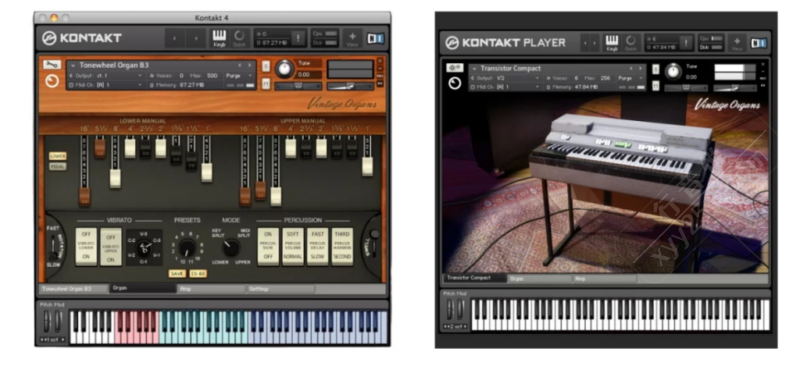Click the CD-80 button next to SAVE

click(x=198, y=274)
